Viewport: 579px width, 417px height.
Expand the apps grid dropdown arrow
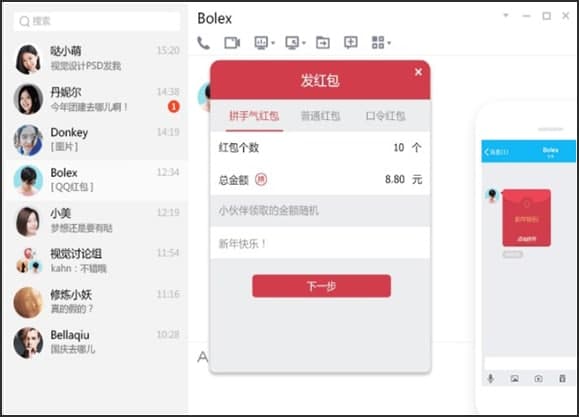point(389,43)
